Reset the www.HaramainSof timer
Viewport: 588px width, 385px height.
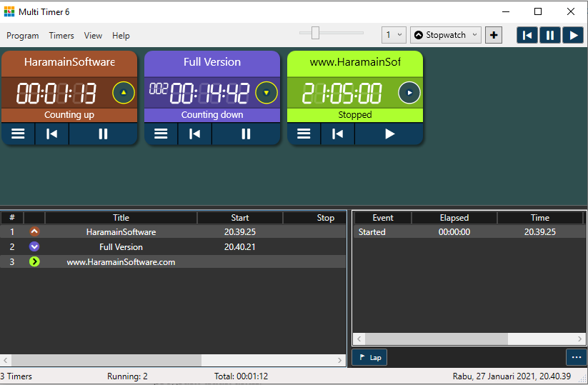(x=337, y=134)
